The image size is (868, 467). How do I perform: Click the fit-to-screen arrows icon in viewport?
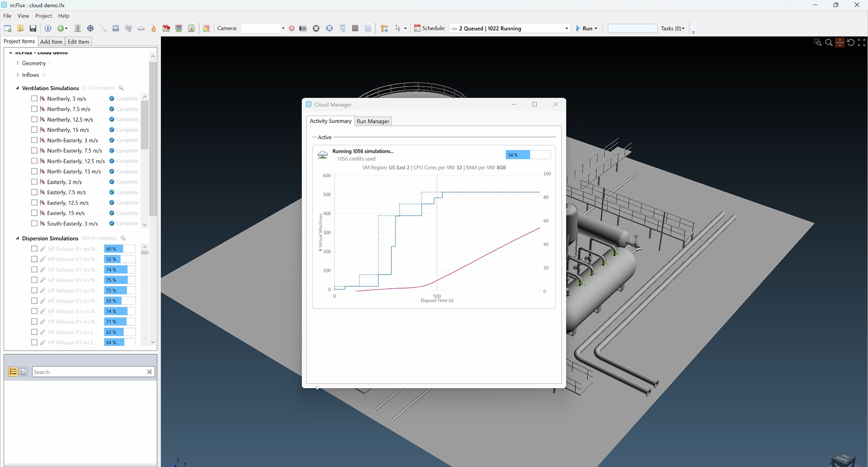point(862,43)
